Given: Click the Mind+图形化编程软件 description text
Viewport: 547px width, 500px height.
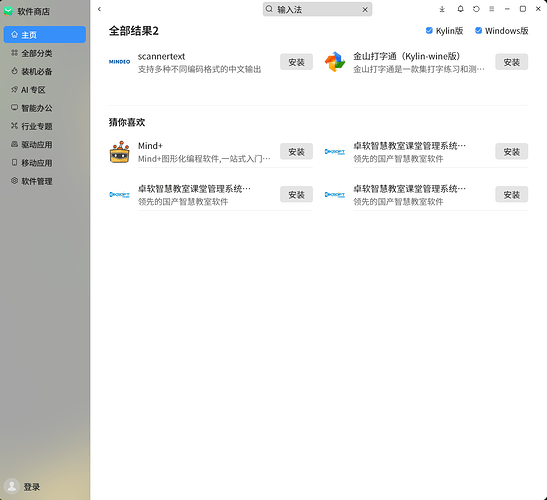Looking at the screenshot, I should pos(204,159).
